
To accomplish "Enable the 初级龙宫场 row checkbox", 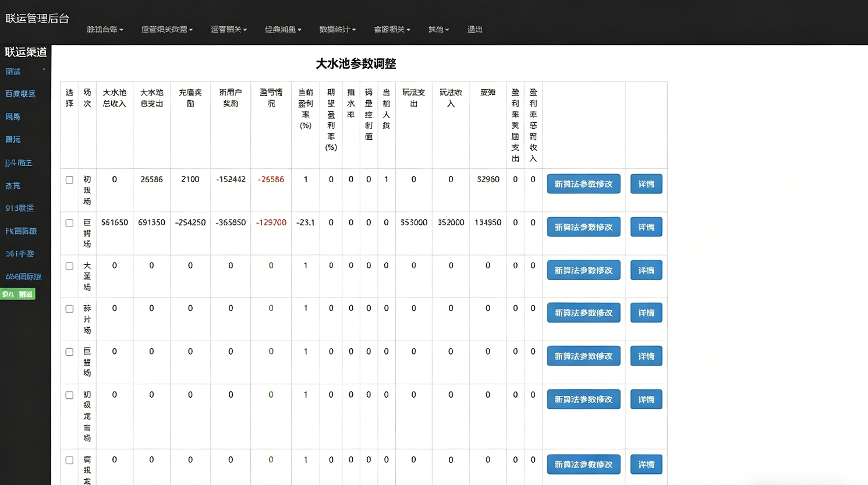I will pyautogui.click(x=69, y=395).
